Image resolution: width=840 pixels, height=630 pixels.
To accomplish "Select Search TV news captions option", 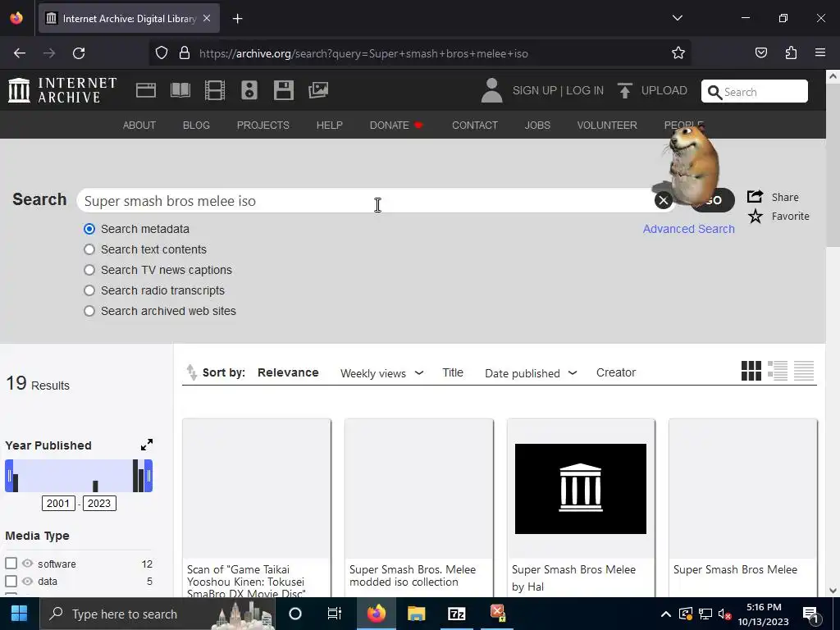I will (89, 270).
